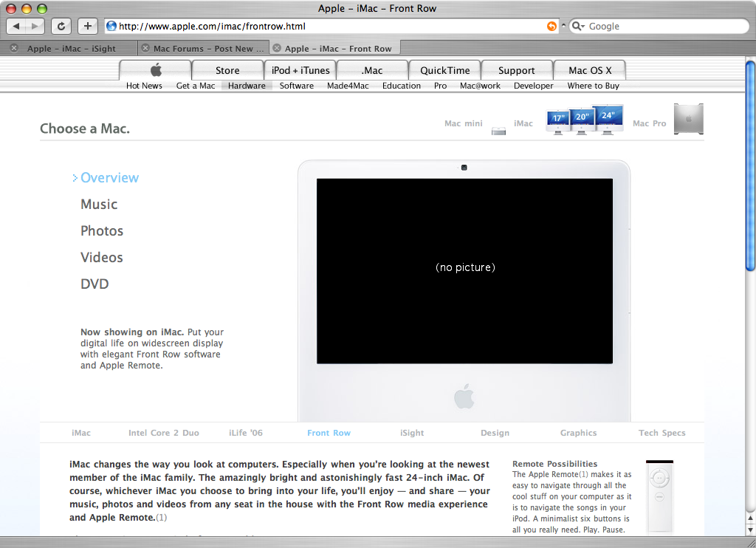Click the Education subnav link
Viewport: 756px width, 548px height.
[401, 86]
